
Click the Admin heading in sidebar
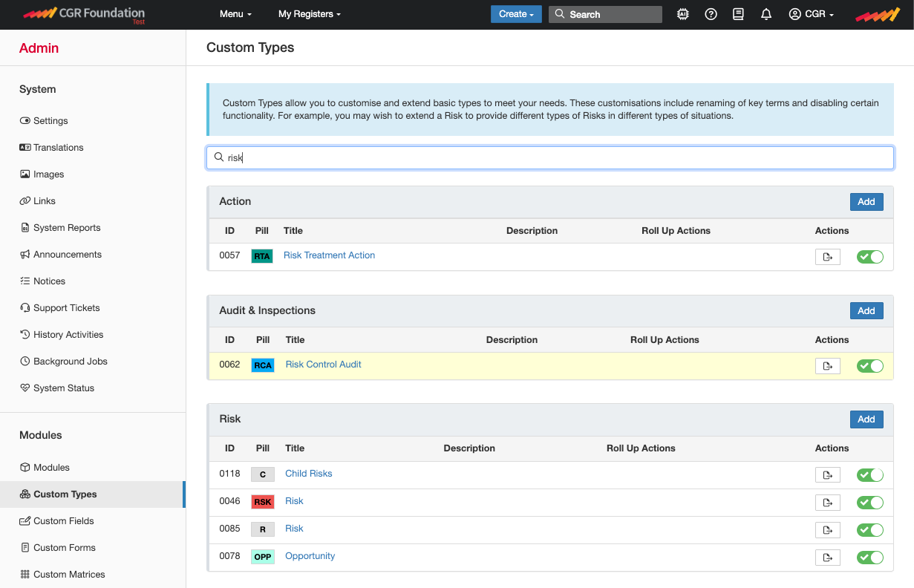(39, 48)
